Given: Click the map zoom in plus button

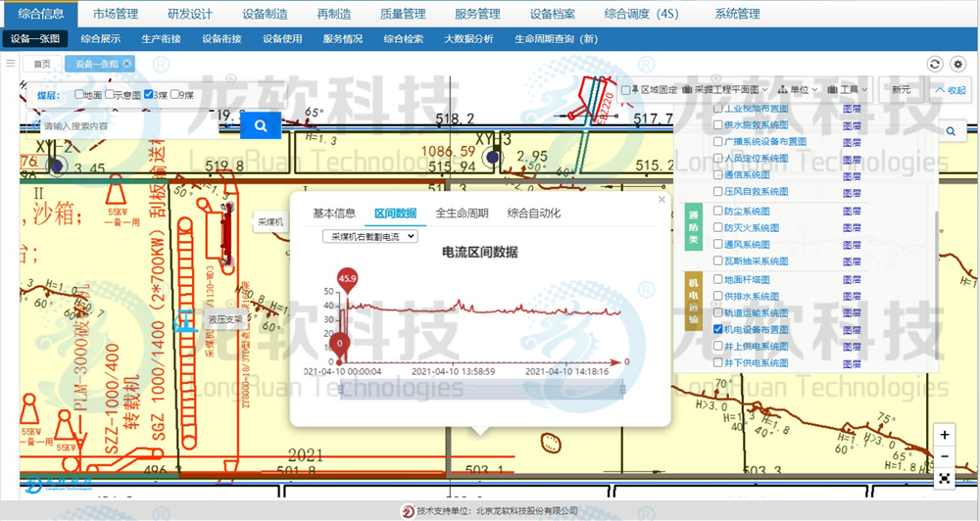Looking at the screenshot, I should click(x=944, y=435).
